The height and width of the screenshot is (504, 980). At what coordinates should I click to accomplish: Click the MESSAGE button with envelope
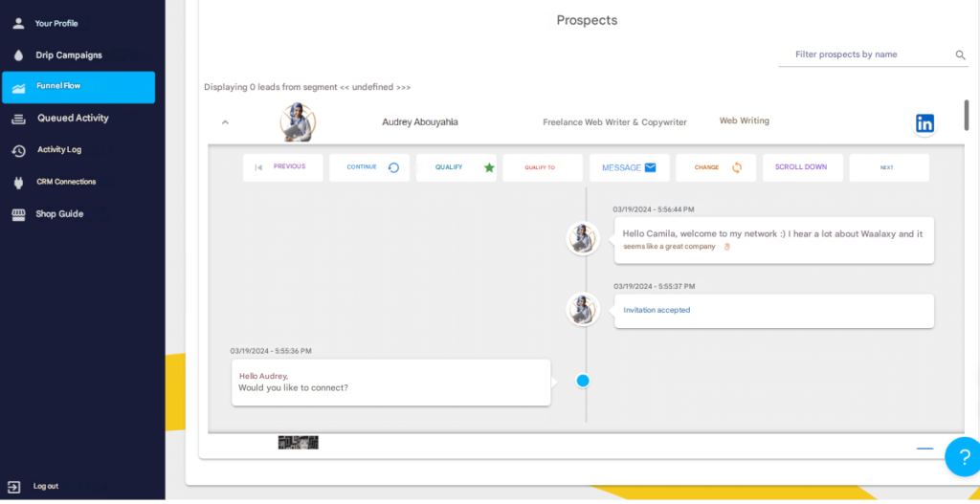pos(630,167)
